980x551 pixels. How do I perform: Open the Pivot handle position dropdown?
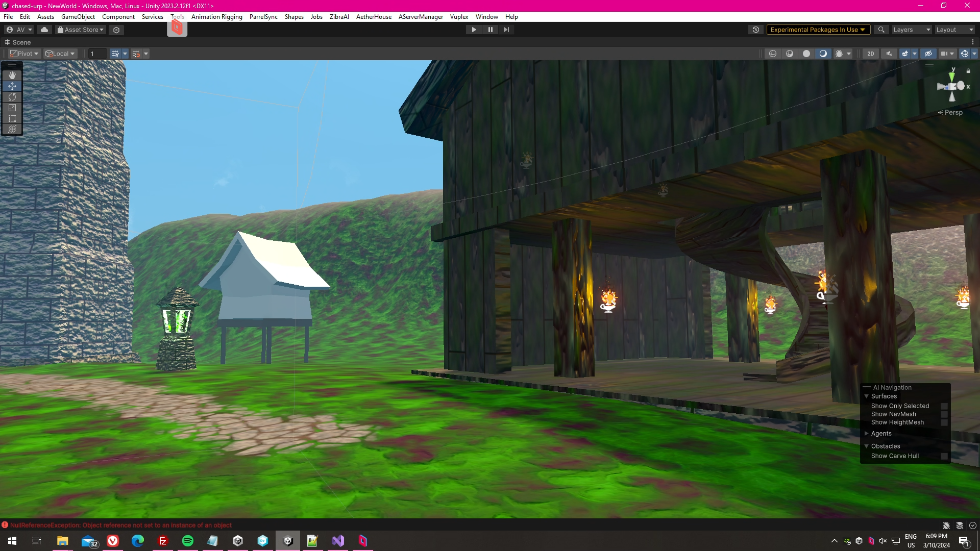24,54
